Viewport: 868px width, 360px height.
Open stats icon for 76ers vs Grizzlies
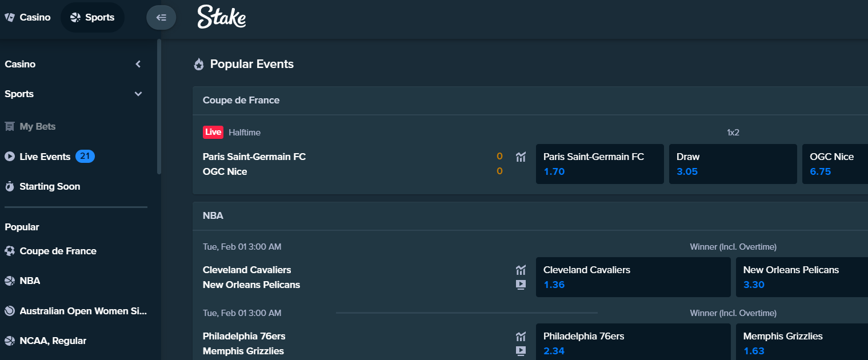coord(521,336)
